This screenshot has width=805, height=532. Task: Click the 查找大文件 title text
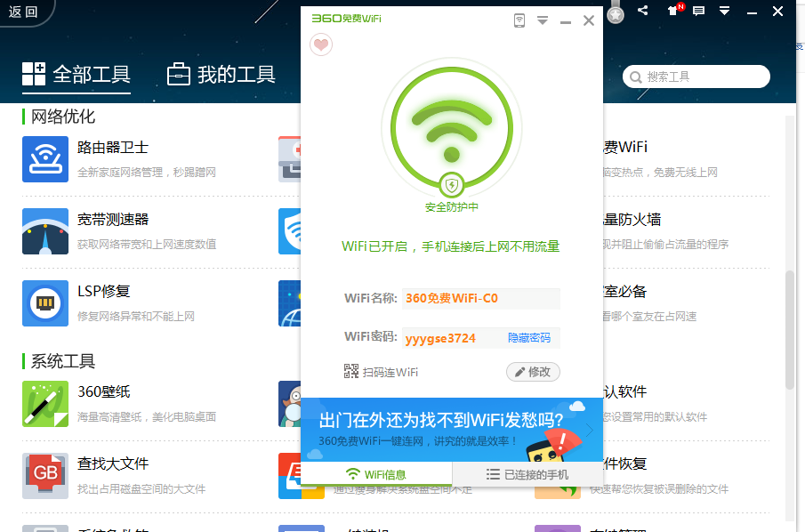tap(113, 463)
